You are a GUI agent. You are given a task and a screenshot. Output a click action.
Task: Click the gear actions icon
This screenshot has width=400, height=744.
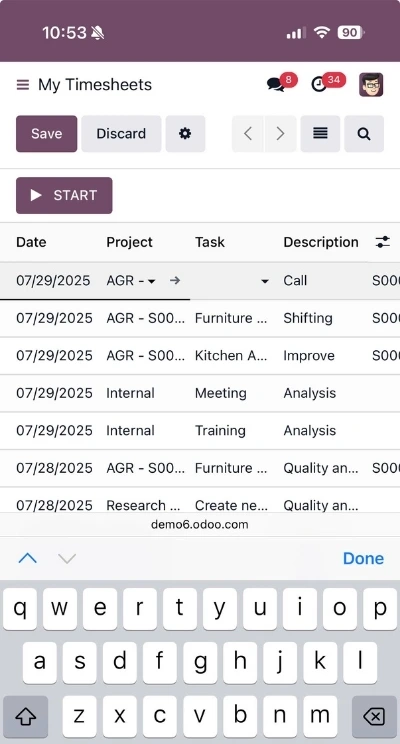tap(185, 134)
